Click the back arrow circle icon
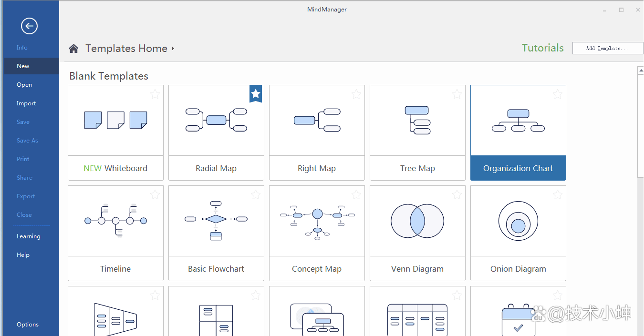 (29, 26)
